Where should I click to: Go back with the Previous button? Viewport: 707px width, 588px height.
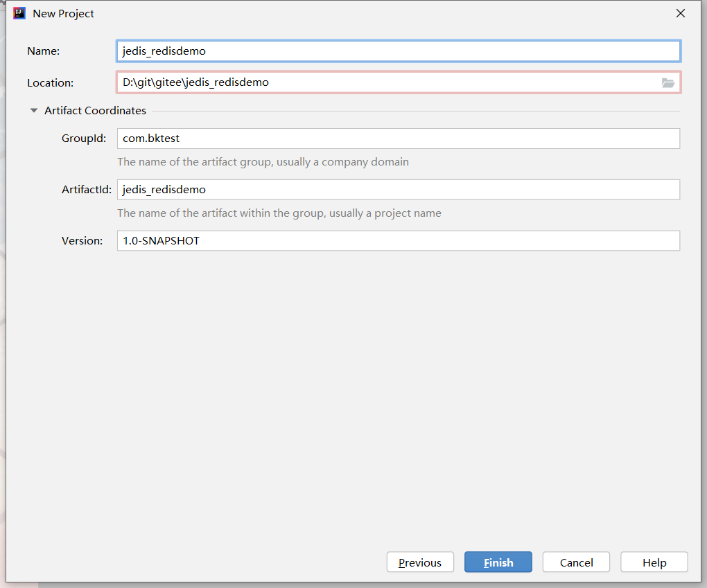pyautogui.click(x=420, y=562)
